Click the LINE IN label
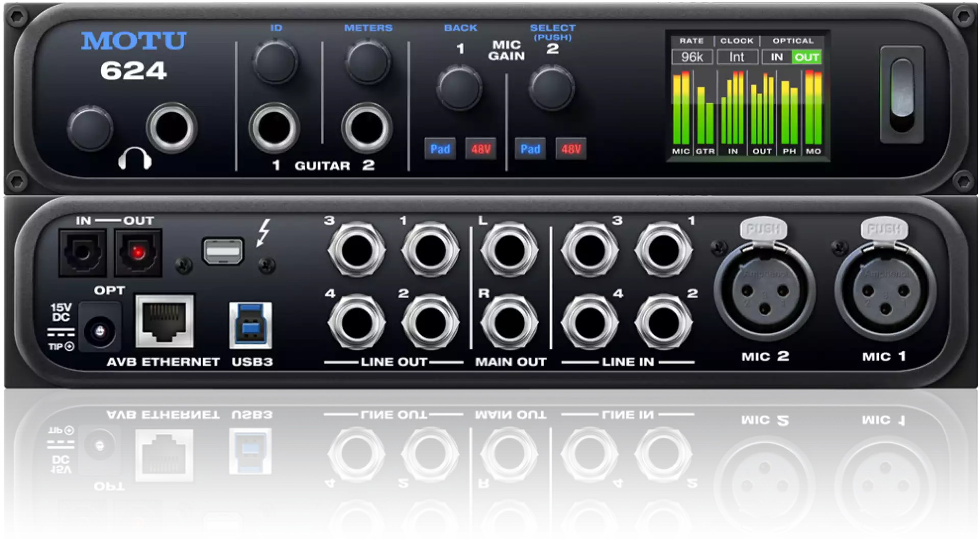Viewport: 980px width, 550px height. pyautogui.click(x=628, y=362)
